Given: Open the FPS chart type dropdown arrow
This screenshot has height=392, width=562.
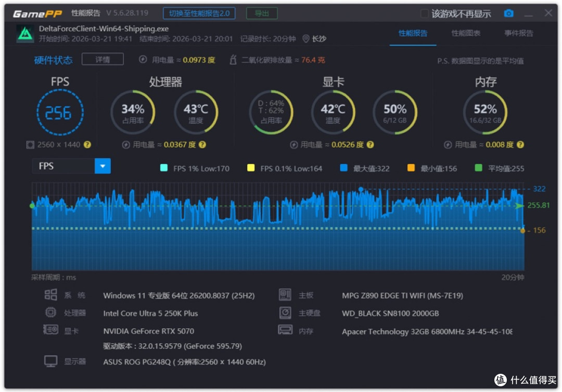Looking at the screenshot, I should (x=103, y=166).
